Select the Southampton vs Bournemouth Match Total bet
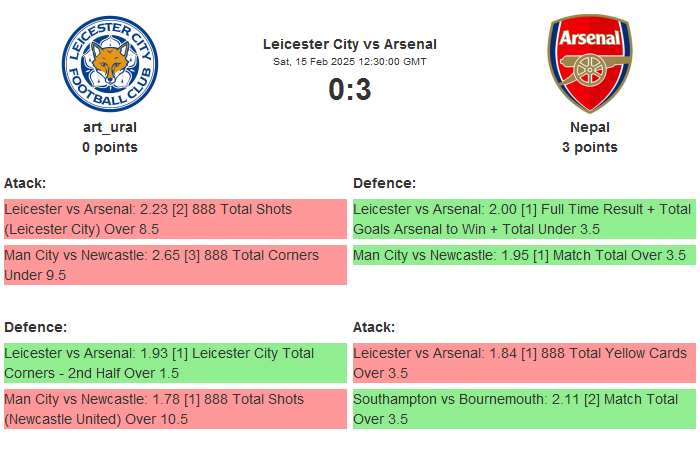Viewport: 700px width, 460px height. (524, 409)
